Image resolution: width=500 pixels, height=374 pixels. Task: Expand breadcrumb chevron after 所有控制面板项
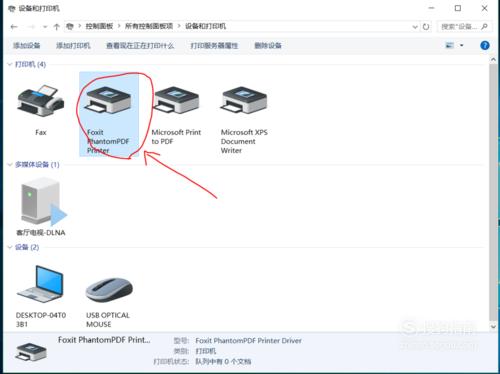pyautogui.click(x=179, y=26)
